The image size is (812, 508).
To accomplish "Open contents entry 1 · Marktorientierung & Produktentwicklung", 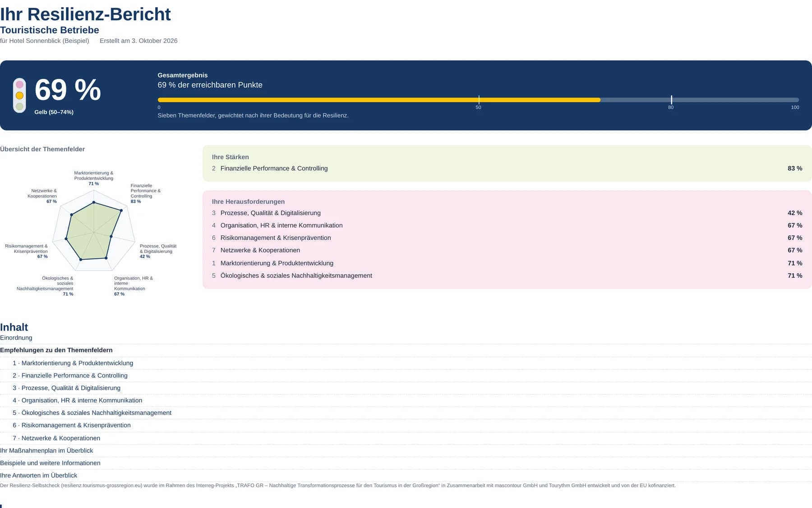I will [73, 363].
